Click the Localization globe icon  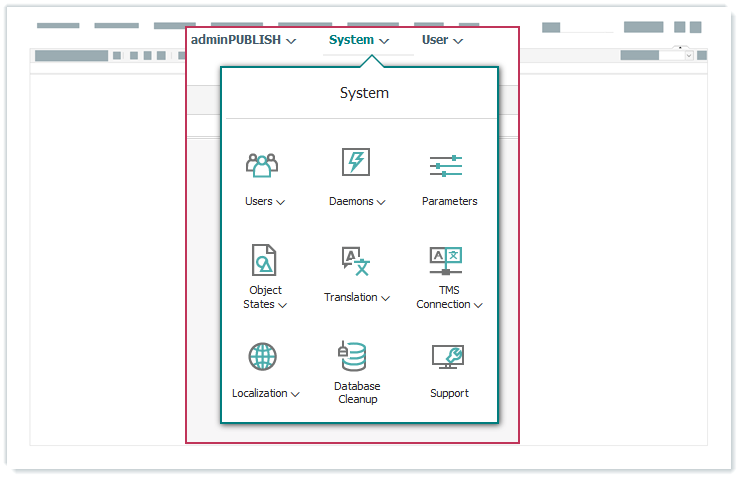point(262,356)
